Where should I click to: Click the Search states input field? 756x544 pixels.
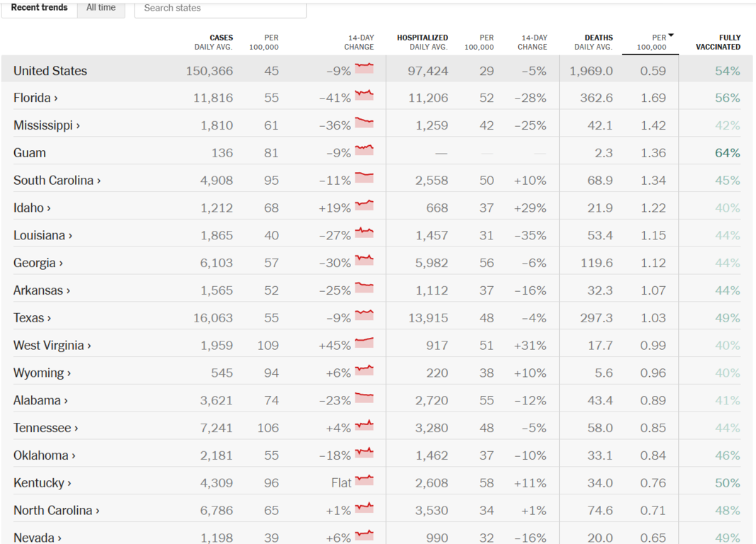pos(220,8)
